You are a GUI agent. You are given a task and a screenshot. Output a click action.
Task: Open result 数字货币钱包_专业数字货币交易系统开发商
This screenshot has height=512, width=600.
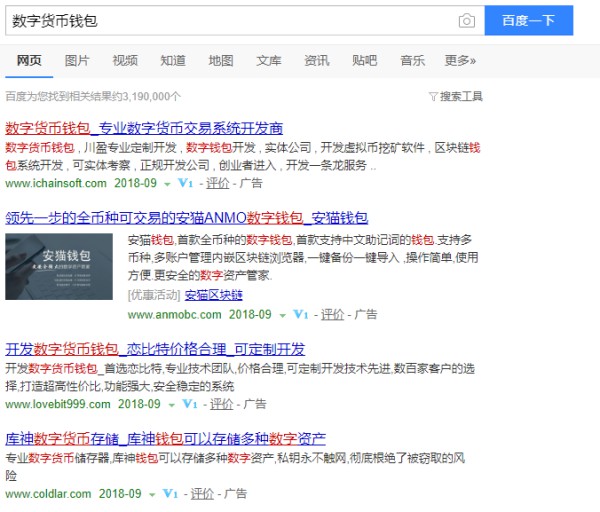point(144,128)
